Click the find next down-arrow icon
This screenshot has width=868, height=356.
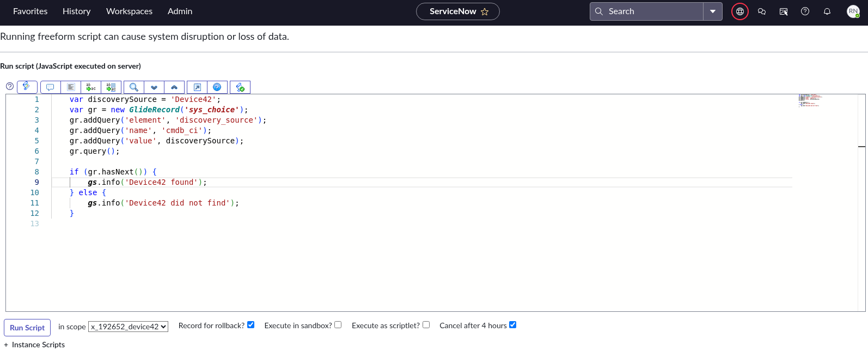154,87
